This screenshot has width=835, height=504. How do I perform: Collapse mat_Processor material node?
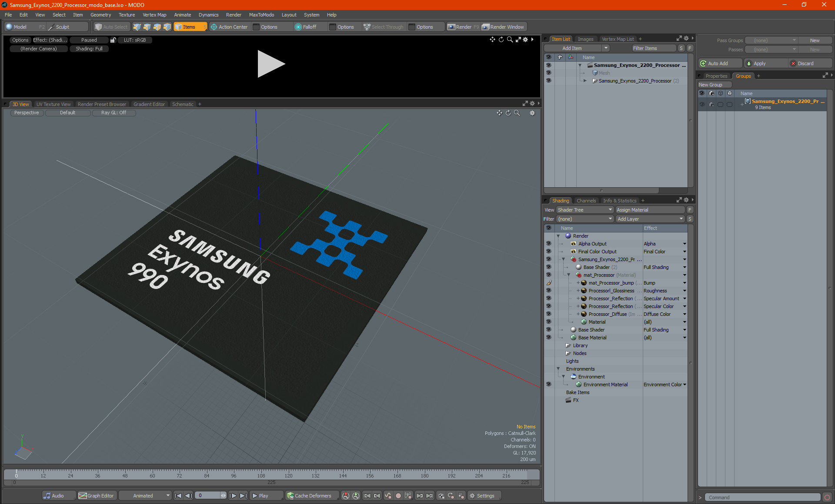[x=569, y=275]
